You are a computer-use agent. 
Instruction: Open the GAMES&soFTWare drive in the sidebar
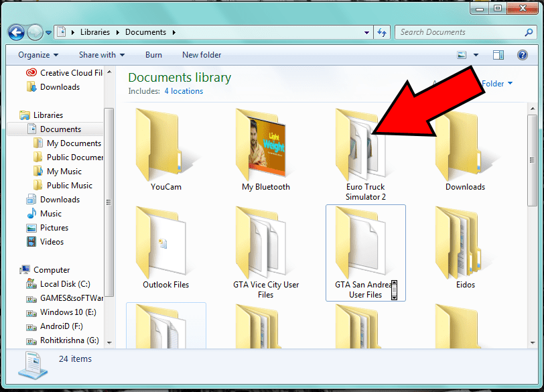[64, 298]
